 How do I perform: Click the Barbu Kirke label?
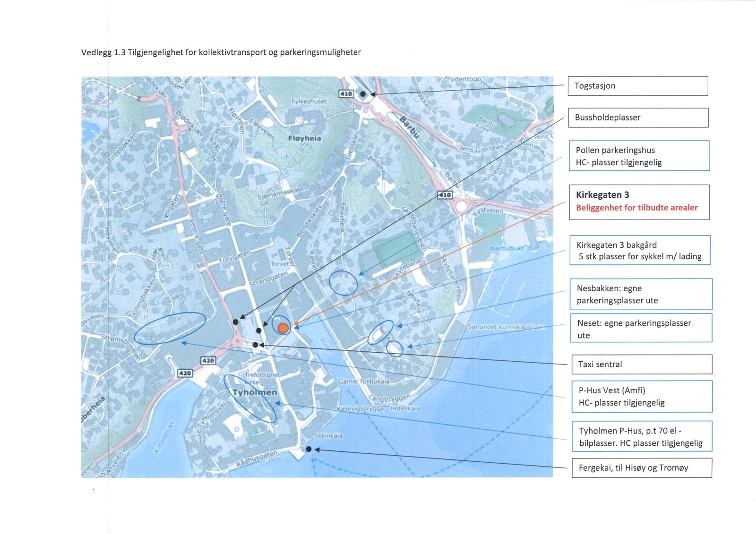(x=486, y=123)
